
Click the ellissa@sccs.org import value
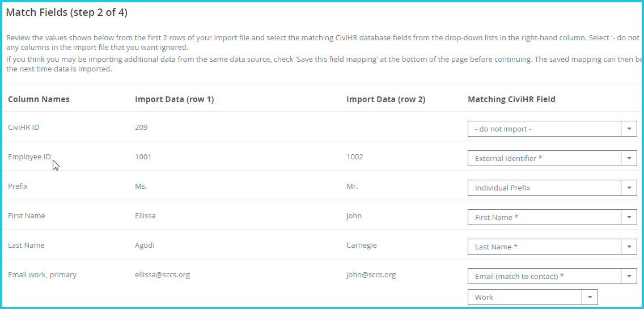[x=162, y=274]
